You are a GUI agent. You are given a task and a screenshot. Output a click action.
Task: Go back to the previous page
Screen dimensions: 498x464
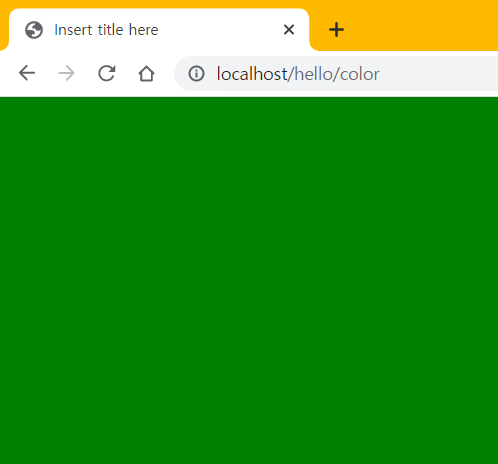27,73
